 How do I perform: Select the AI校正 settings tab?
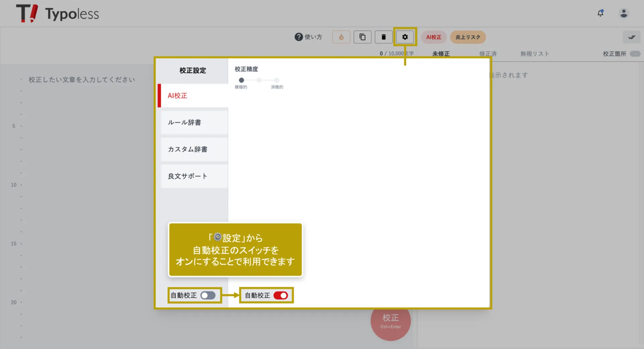coord(193,96)
